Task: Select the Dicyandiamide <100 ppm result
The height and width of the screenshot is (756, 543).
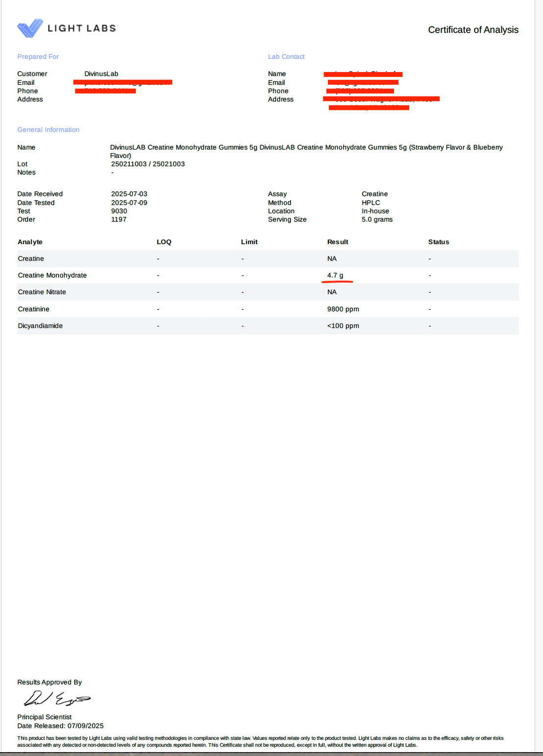Action: pos(343,326)
